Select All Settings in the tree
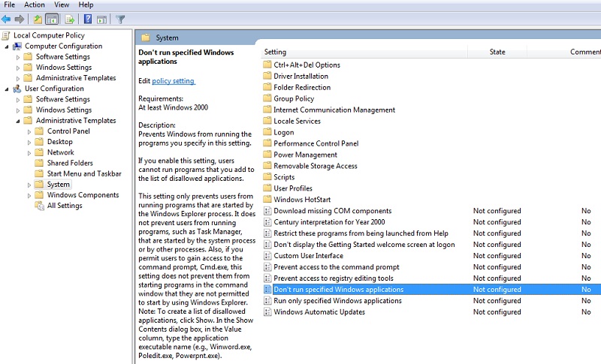Image resolution: width=601 pixels, height=364 pixels. click(65, 206)
